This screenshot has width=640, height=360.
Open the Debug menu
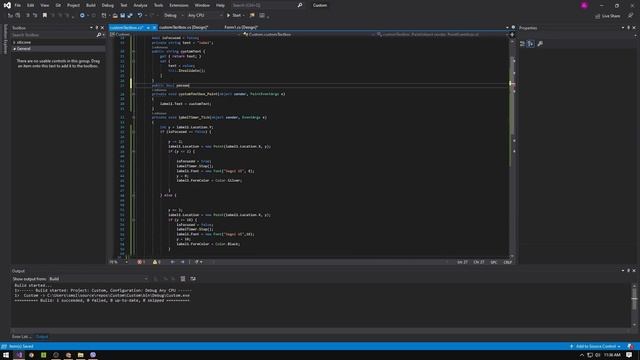[x=108, y=5]
